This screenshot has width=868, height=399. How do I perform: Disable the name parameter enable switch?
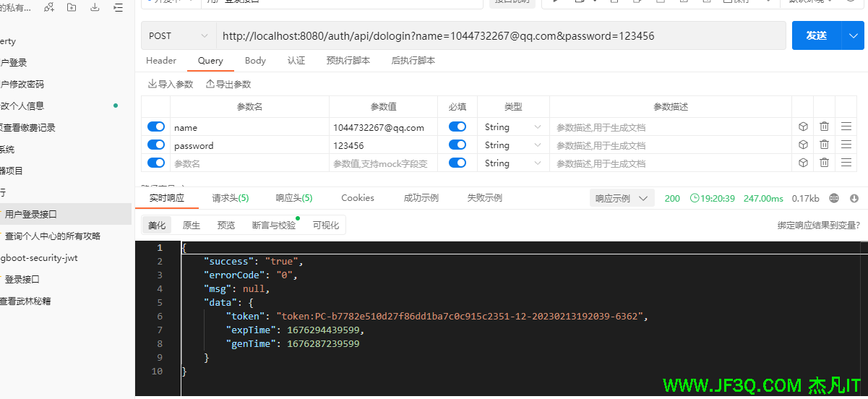click(156, 126)
